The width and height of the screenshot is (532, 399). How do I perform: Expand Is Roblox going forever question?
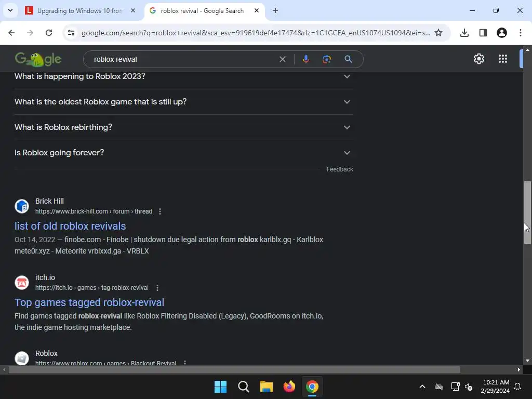click(x=184, y=153)
